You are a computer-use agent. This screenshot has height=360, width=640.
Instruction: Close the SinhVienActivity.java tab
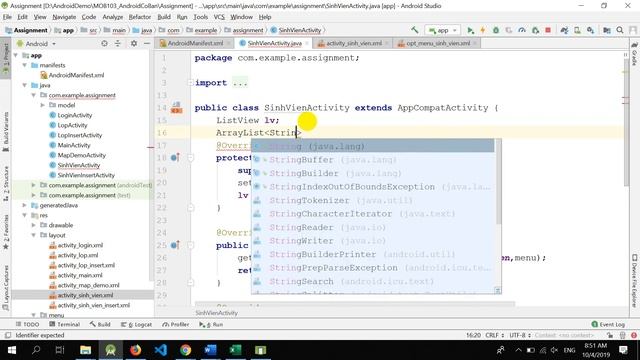click(x=307, y=43)
